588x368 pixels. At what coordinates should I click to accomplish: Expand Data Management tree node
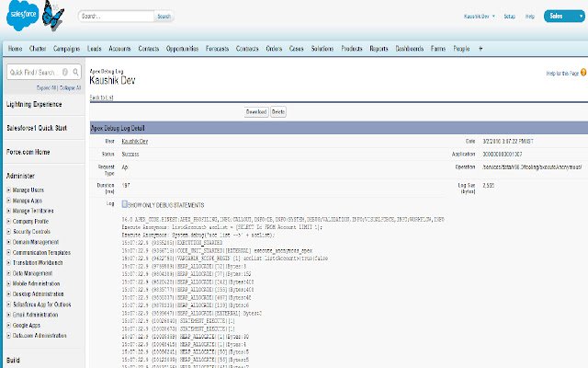(8, 273)
